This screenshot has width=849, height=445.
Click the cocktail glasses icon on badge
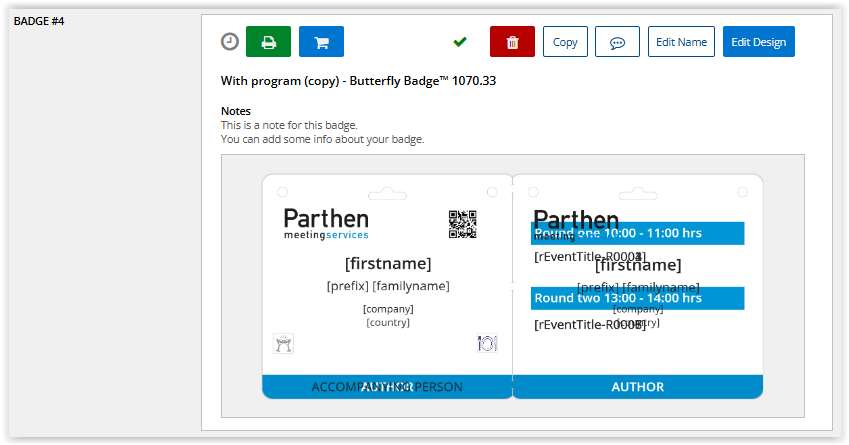point(283,343)
